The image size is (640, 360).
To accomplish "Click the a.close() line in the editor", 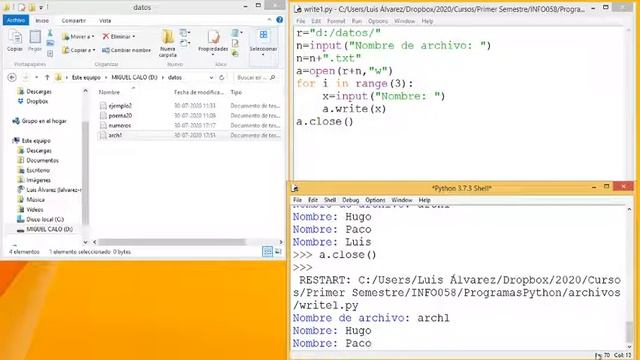I will pos(325,122).
